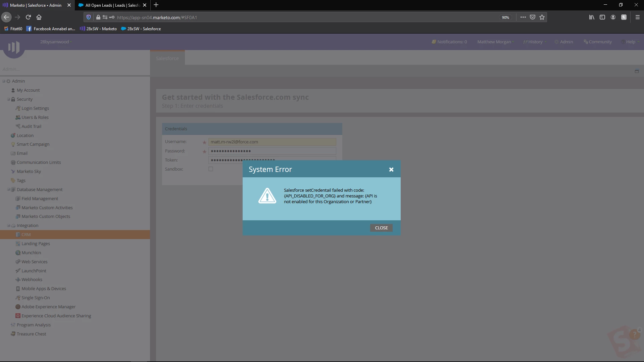Reload the current page
Screen dimensions: 644x362
pyautogui.click(x=28, y=17)
